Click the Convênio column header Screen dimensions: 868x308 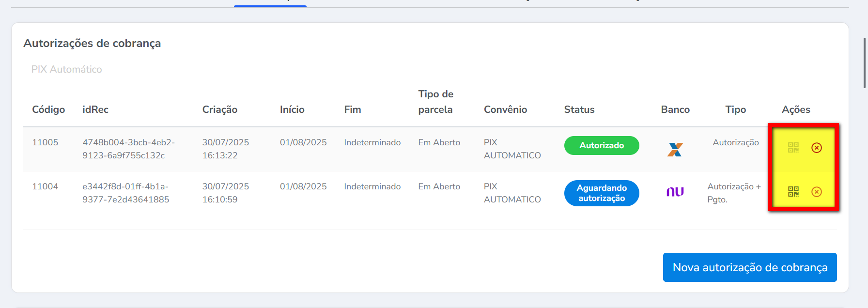(x=505, y=109)
